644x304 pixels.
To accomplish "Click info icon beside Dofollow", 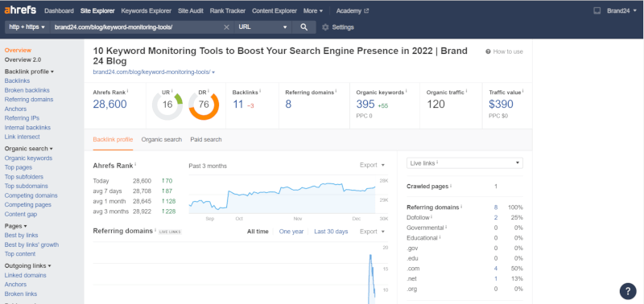I will coord(431,216).
